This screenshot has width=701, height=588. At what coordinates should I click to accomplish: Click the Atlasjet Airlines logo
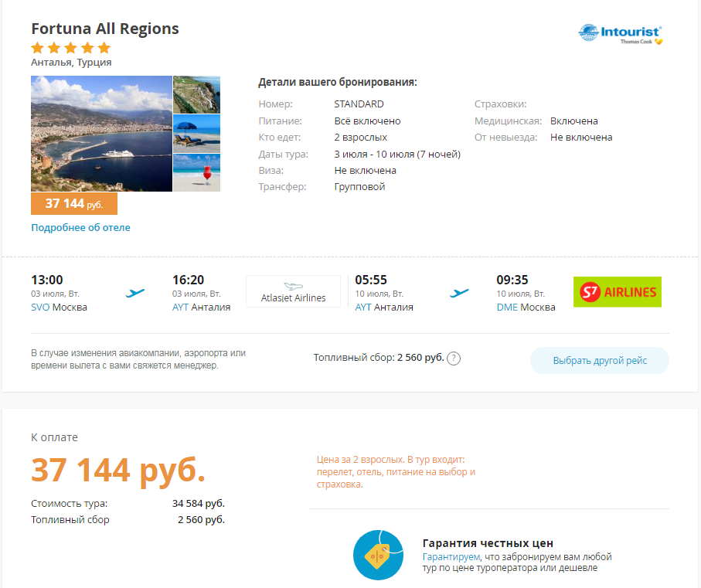coord(293,292)
